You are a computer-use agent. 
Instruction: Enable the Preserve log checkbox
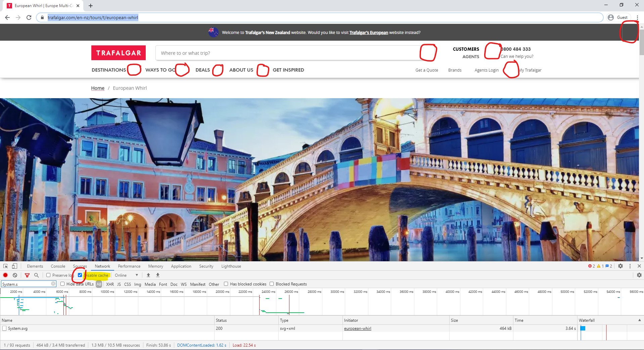coord(48,275)
